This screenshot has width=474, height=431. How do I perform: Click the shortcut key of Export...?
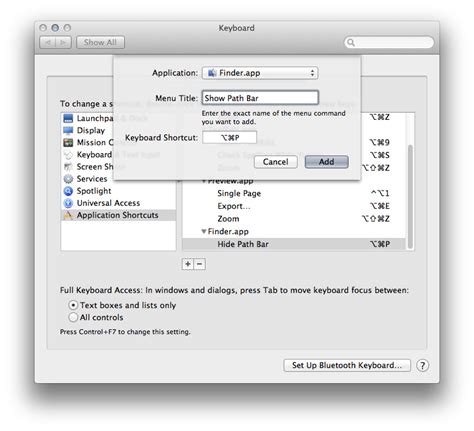point(380,206)
